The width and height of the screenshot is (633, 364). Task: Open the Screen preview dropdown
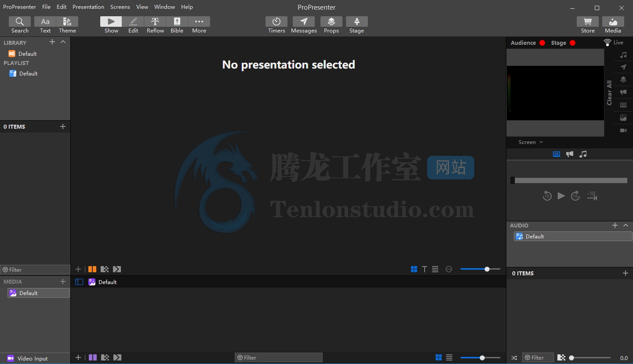pyautogui.click(x=531, y=142)
